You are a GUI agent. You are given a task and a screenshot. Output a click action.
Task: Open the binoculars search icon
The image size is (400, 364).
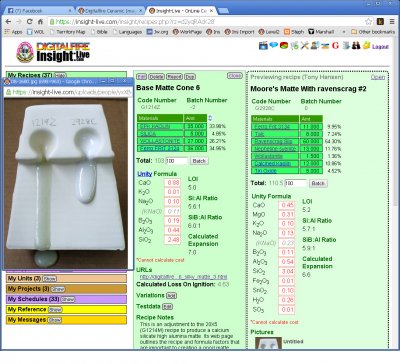click(x=356, y=45)
